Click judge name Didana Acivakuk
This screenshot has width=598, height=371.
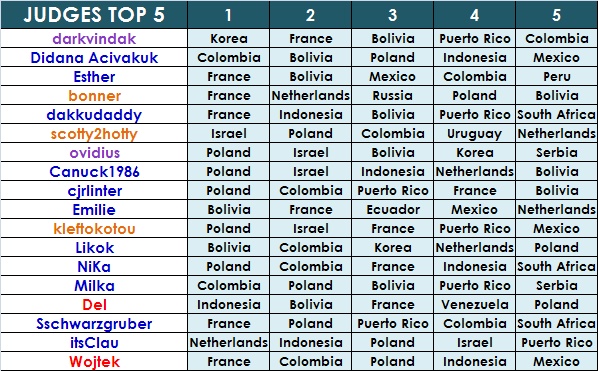(94, 58)
